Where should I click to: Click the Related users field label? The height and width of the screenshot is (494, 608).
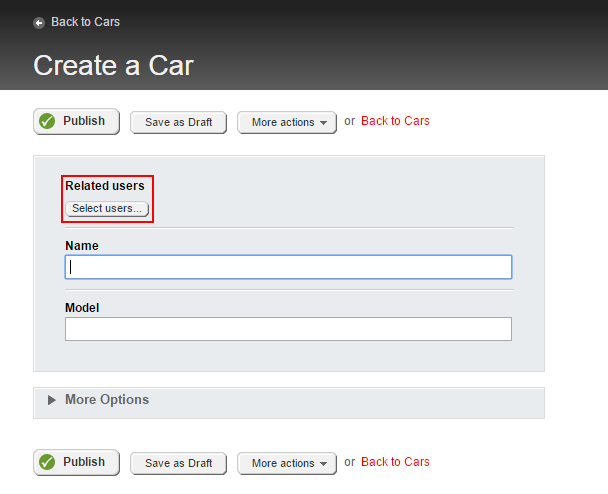pyautogui.click(x=104, y=186)
